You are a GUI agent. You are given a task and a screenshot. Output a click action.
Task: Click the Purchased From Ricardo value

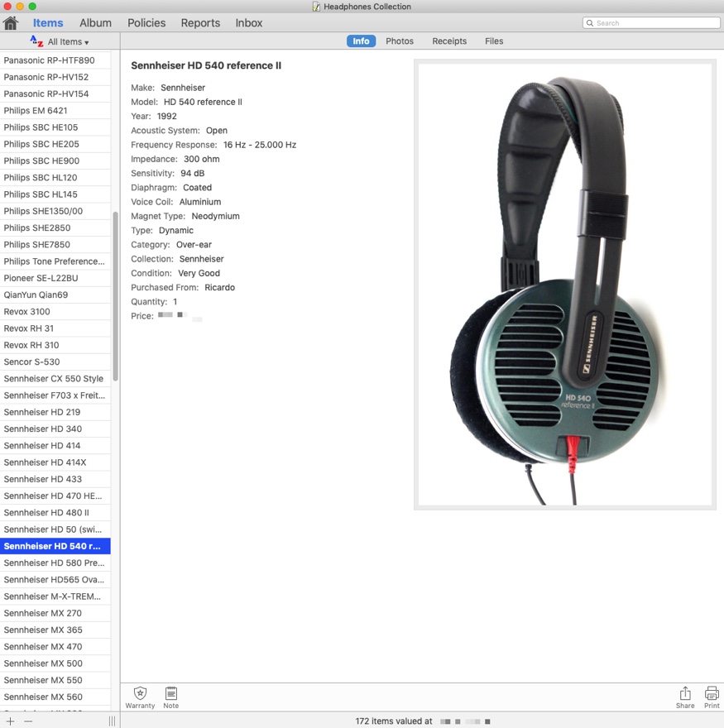click(x=219, y=287)
